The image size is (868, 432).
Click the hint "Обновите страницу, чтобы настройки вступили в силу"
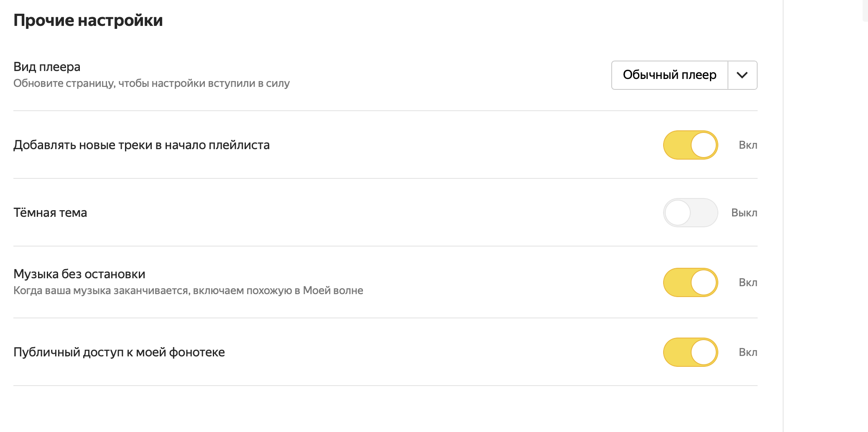(x=151, y=83)
